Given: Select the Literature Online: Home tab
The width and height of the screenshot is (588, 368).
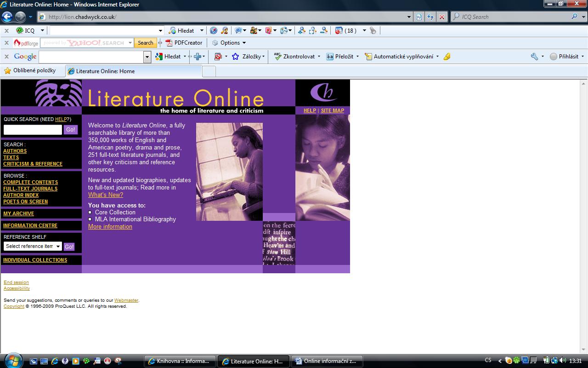Looking at the screenshot, I should (133, 71).
